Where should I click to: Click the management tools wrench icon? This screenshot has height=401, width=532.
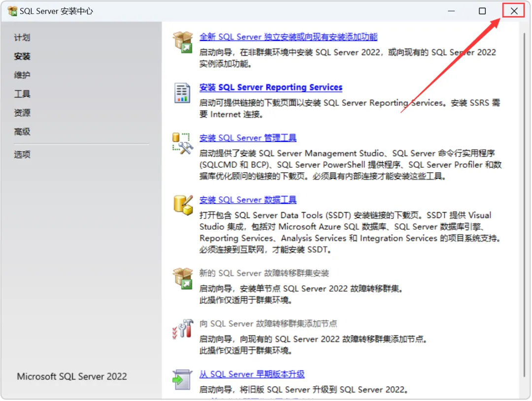[x=183, y=144]
